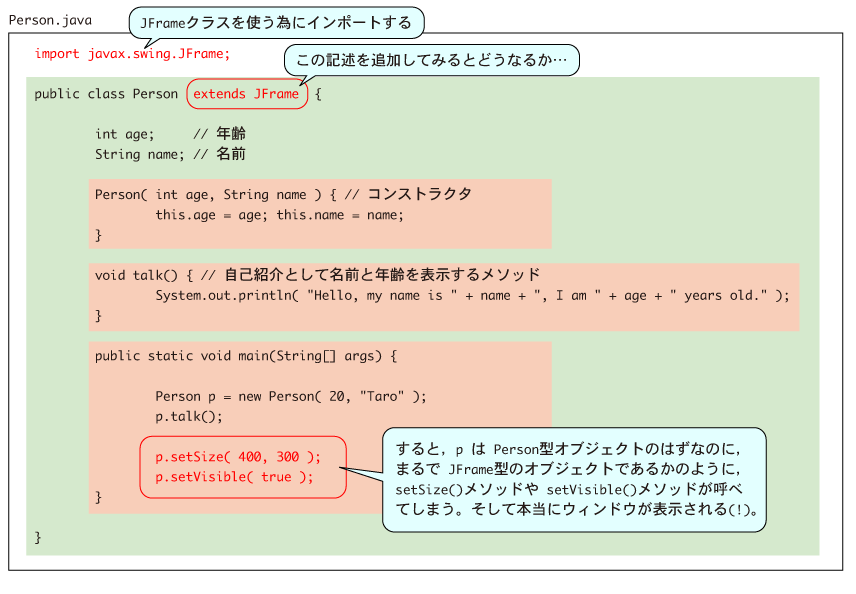Click the red 'p.setVisible( true );' line
The height and width of the screenshot is (594, 856).
click(x=235, y=477)
